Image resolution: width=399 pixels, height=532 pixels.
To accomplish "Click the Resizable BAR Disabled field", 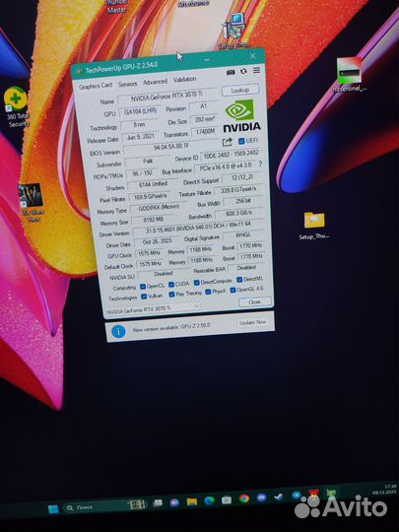I will click(246, 268).
